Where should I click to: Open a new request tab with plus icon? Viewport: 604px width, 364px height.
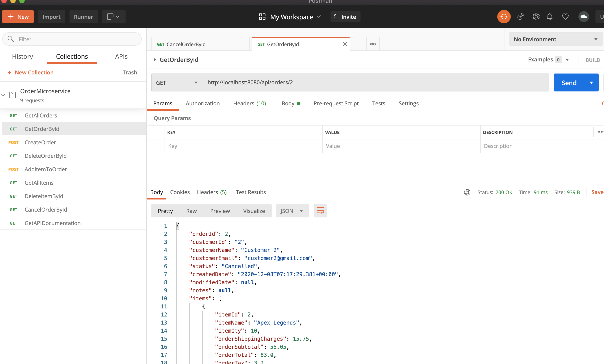pyautogui.click(x=360, y=44)
